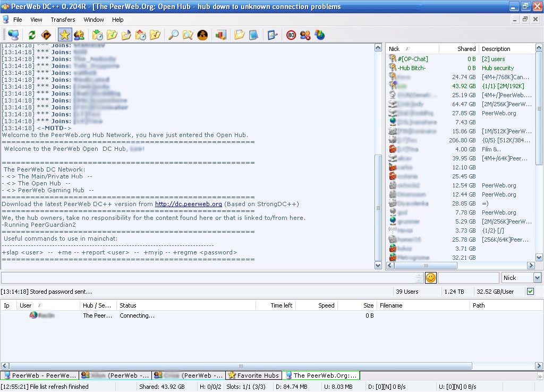Open Search magnifying glass icon
Viewport: 544px width, 392px height.
(173, 35)
